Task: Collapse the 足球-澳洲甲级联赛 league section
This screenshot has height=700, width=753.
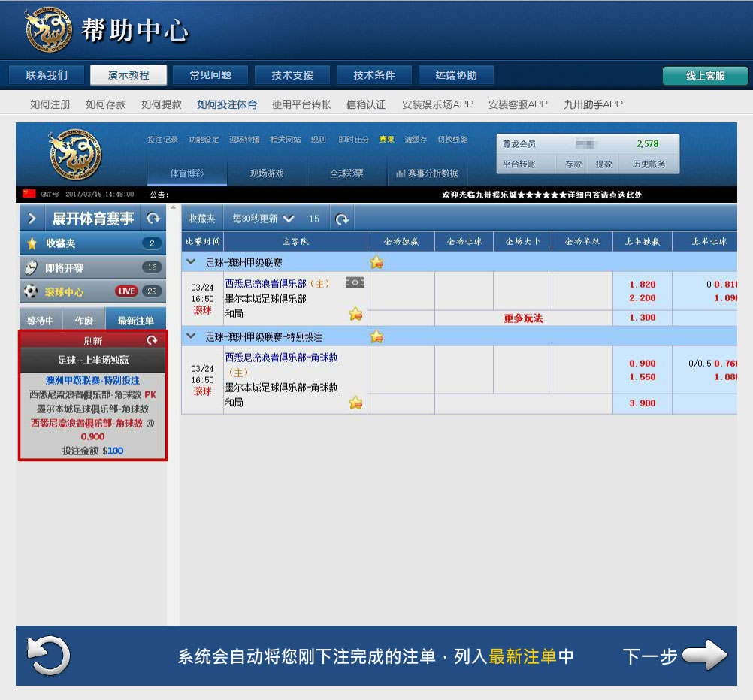Action: 191,262
